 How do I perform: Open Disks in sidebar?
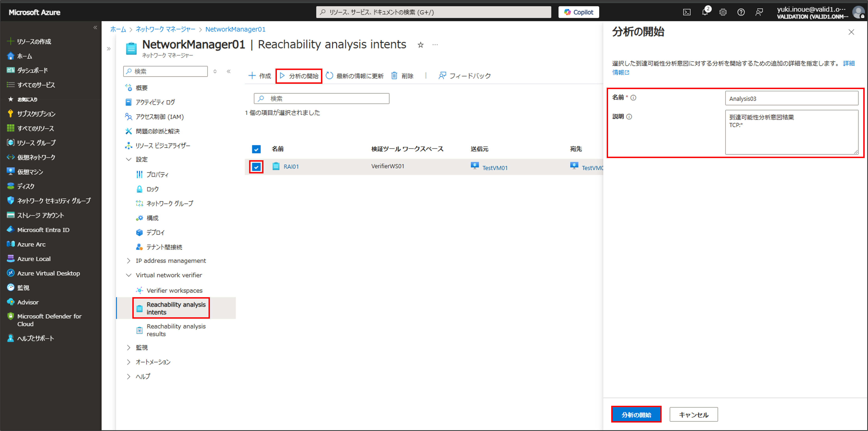tap(20, 186)
